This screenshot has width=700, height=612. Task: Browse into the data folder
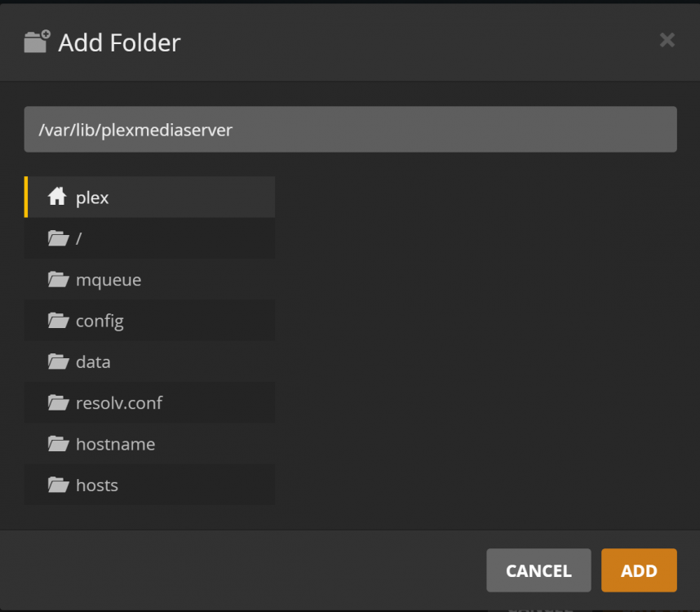pos(149,361)
